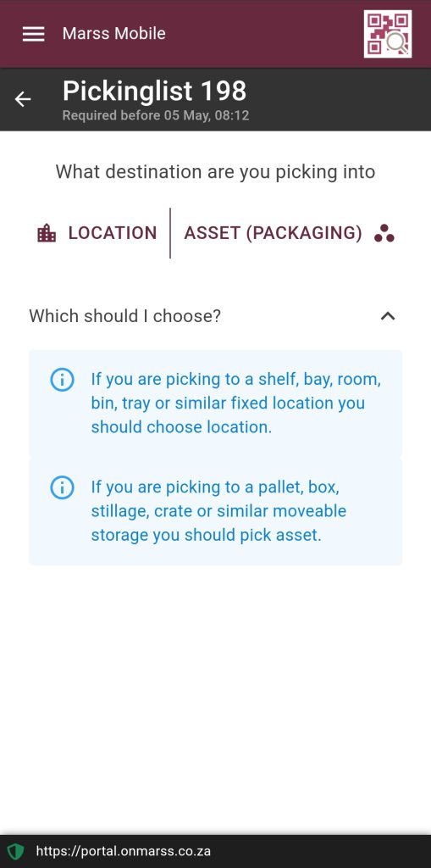Image resolution: width=431 pixels, height=868 pixels.
Task: Click the building icon beside LOCATION
Action: [x=47, y=233]
